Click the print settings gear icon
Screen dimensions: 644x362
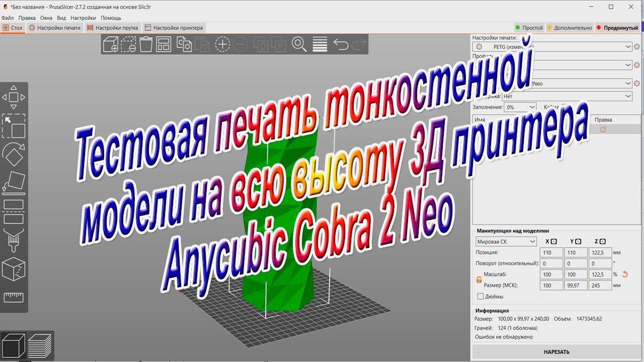637,47
